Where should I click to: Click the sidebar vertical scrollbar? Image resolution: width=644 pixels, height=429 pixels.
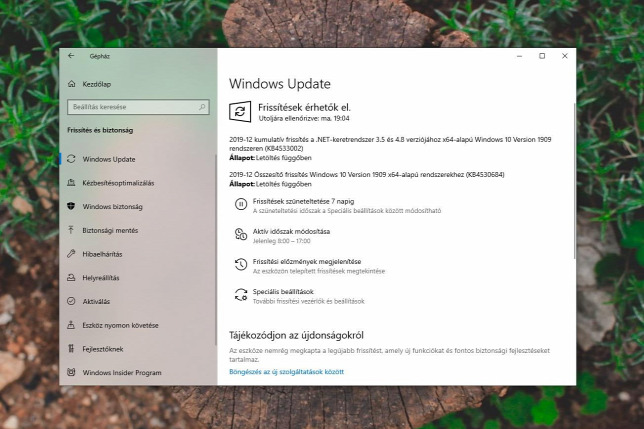pos(216,250)
